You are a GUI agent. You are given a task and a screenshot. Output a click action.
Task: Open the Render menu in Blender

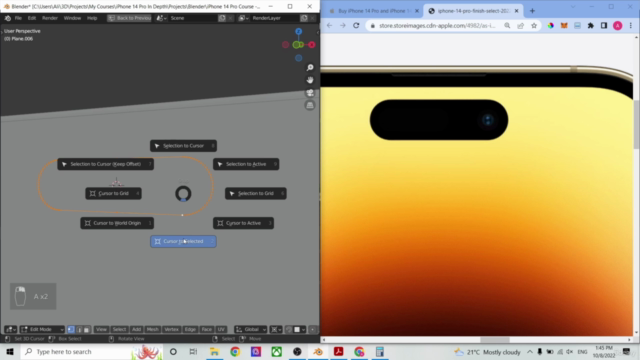click(50, 18)
